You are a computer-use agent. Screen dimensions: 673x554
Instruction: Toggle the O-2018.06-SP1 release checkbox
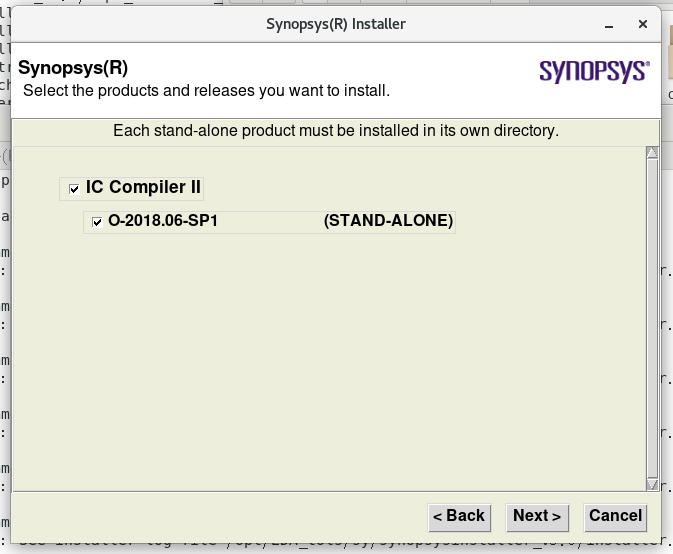coord(97,222)
